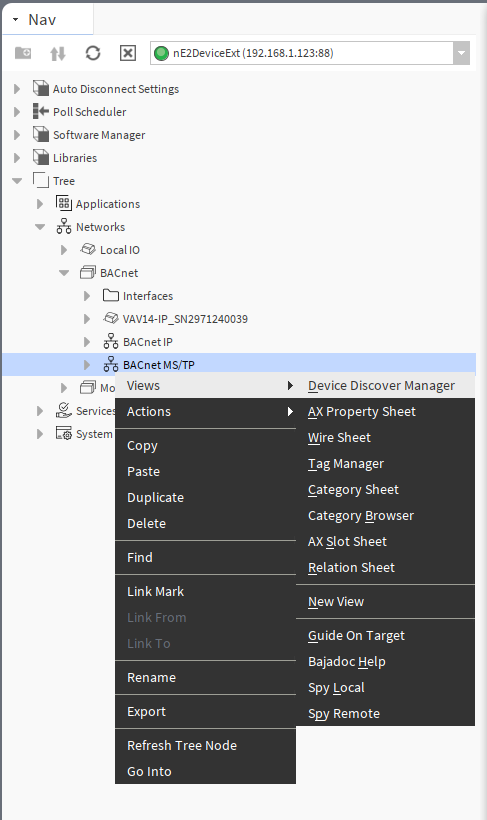Select Link Mark menu entry
Screen dimensions: 487x820
206,591
